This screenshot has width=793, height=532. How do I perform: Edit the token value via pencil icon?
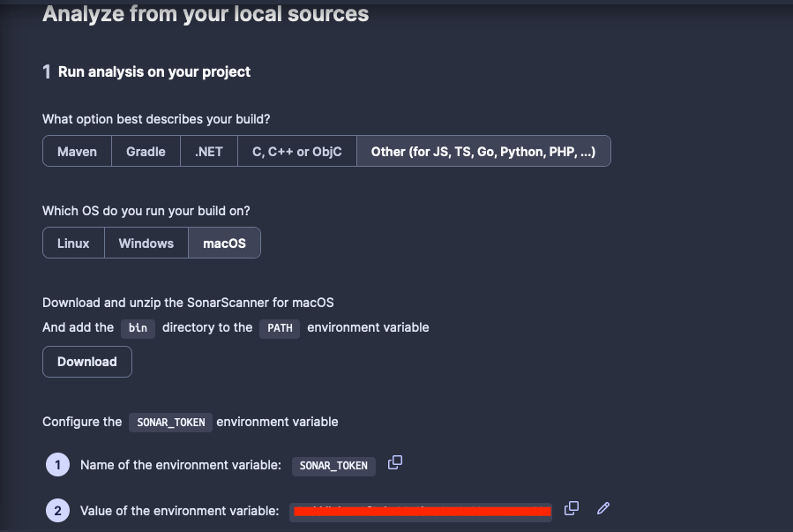602,508
